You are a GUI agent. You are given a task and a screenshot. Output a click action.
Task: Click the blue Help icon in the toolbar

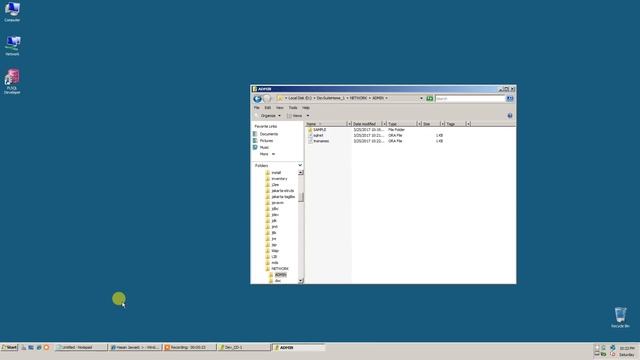509,116
